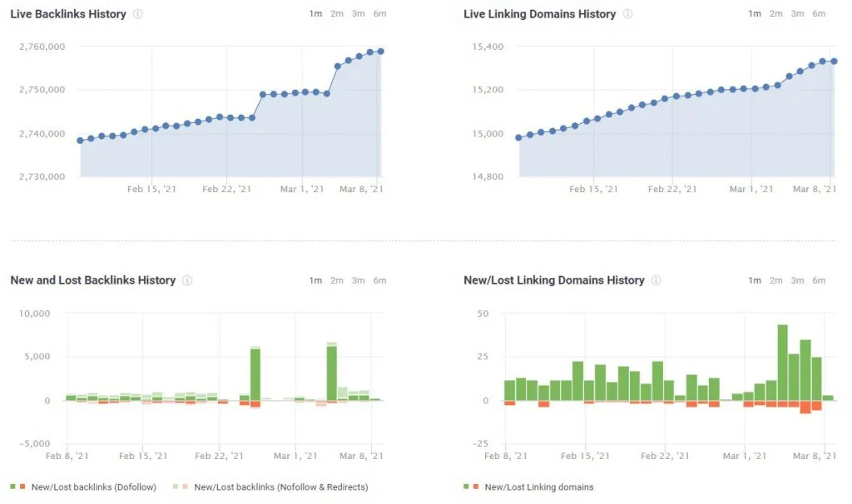Open info icon beside Live Linking Domains History
The width and height of the screenshot is (852, 504).
click(x=627, y=14)
